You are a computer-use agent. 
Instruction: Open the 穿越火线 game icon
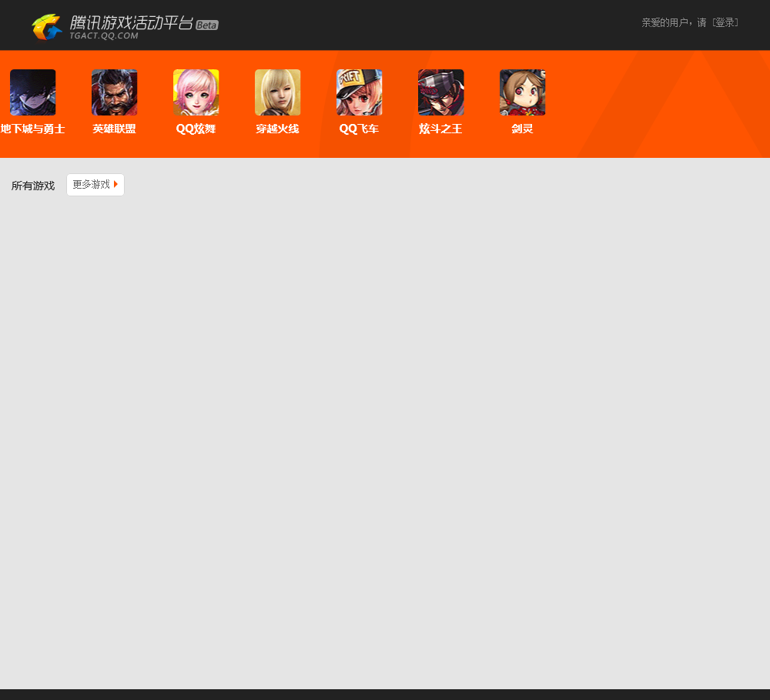point(277,92)
